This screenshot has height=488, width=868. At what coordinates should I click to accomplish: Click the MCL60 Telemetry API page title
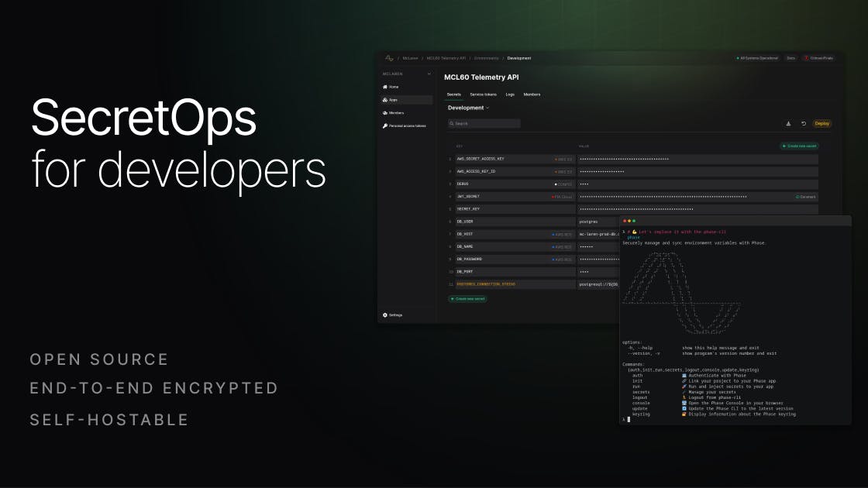pyautogui.click(x=481, y=77)
